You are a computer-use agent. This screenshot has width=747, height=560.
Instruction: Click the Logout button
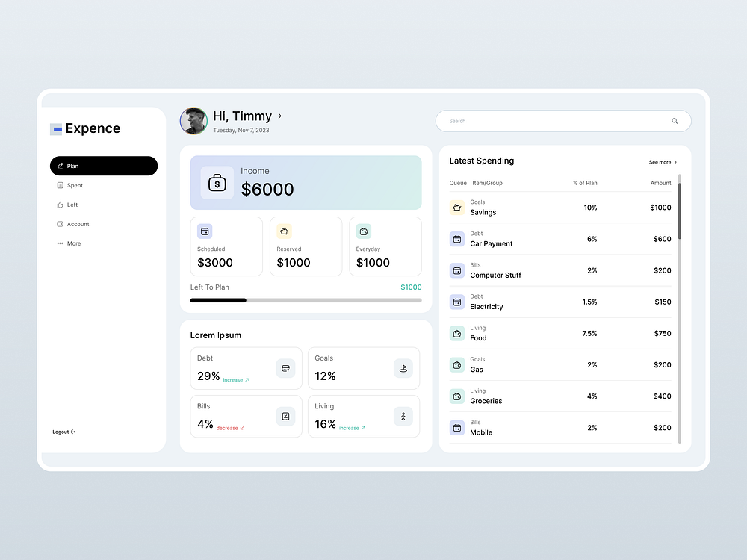pyautogui.click(x=63, y=432)
